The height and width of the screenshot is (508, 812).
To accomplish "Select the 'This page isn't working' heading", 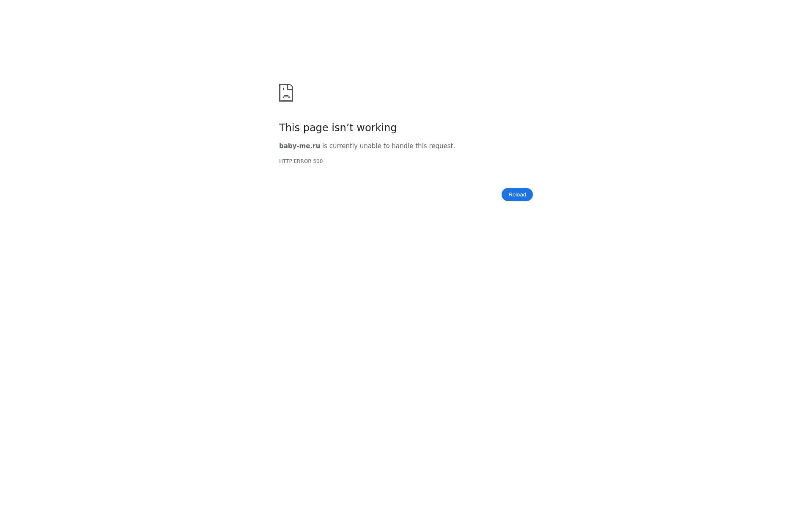I will pos(338,128).
